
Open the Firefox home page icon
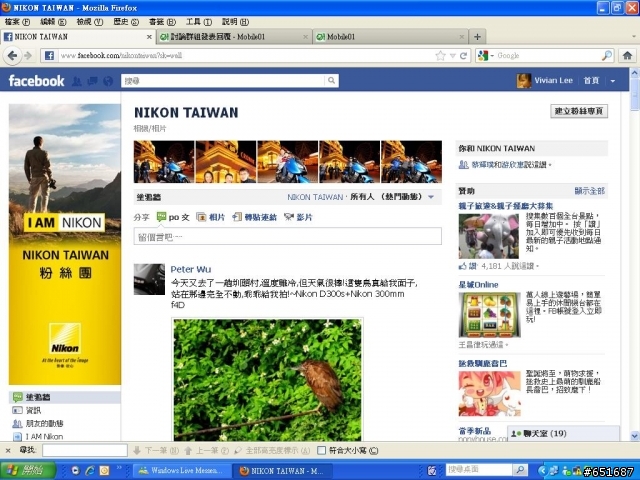[627, 56]
